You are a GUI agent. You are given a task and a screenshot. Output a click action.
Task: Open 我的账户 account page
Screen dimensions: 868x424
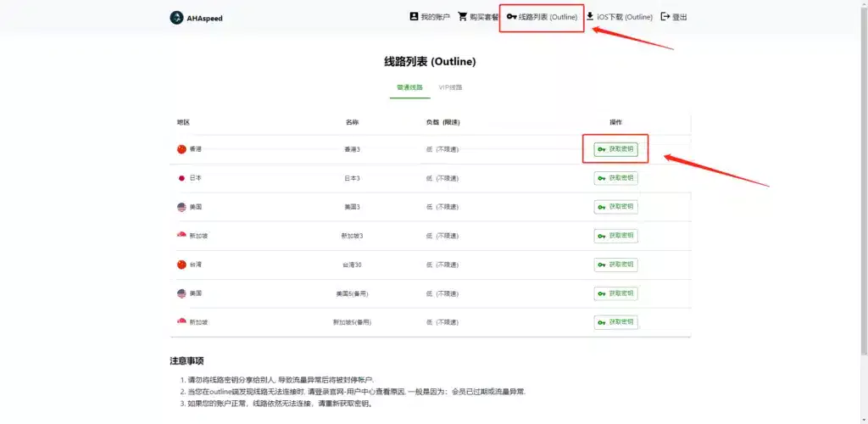tap(430, 17)
